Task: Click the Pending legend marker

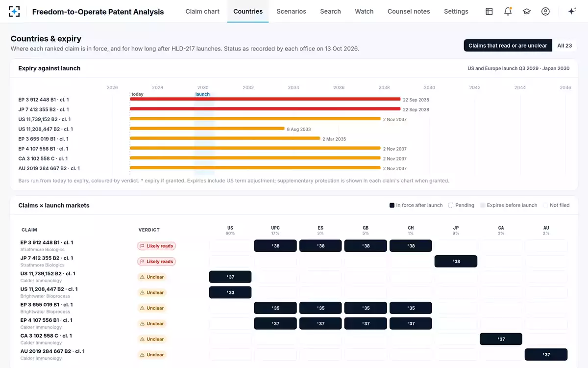Action: (450, 206)
